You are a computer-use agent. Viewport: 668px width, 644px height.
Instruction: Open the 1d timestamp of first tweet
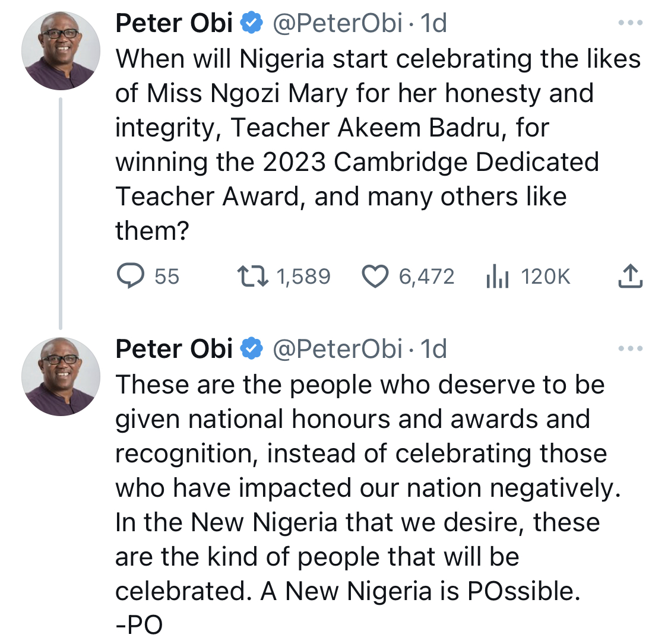tap(433, 23)
